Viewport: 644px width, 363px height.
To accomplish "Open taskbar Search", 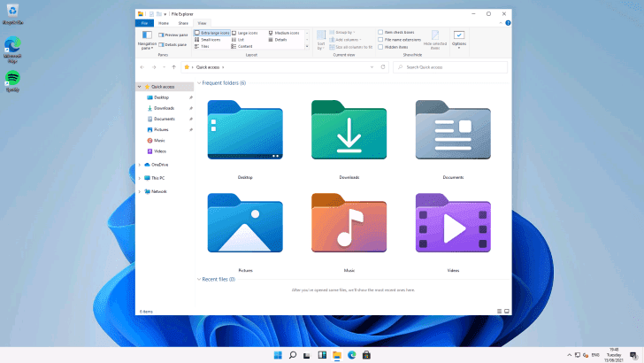I will pyautogui.click(x=293, y=355).
